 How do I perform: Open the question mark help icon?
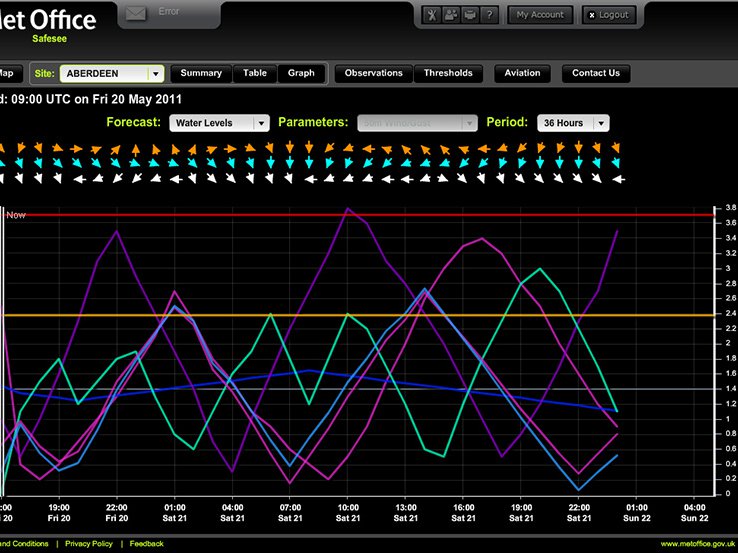[489, 15]
